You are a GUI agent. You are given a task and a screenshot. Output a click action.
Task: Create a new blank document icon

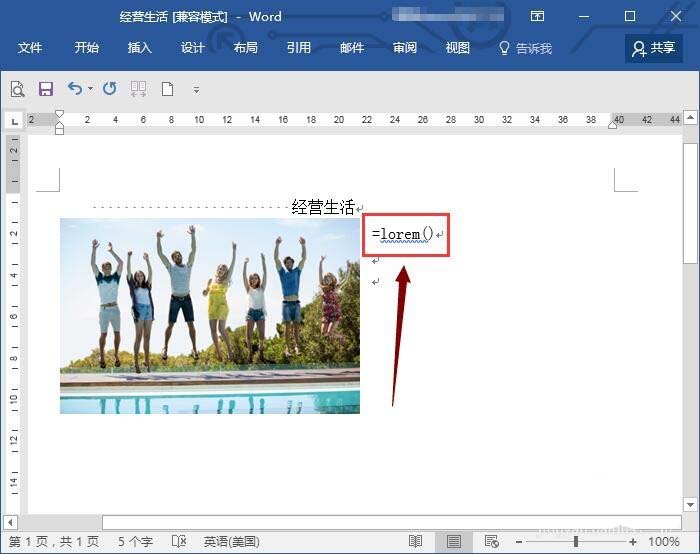167,89
